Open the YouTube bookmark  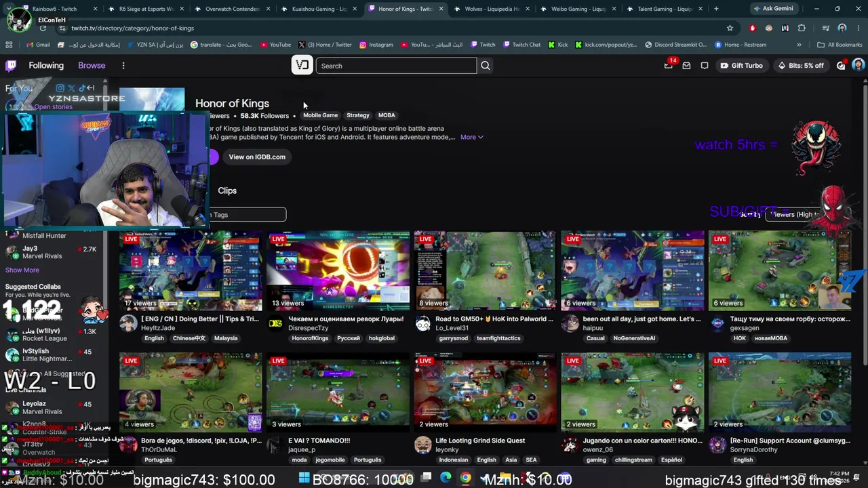(275, 45)
